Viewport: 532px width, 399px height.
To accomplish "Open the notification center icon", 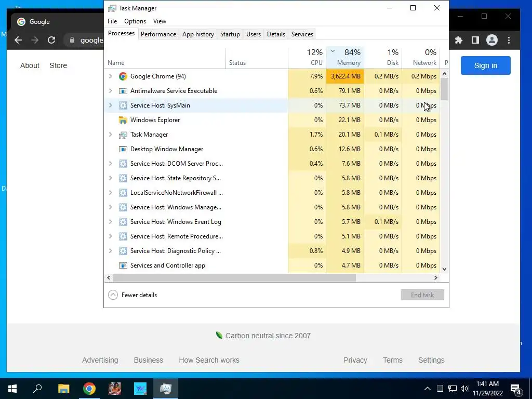I will tap(516, 389).
